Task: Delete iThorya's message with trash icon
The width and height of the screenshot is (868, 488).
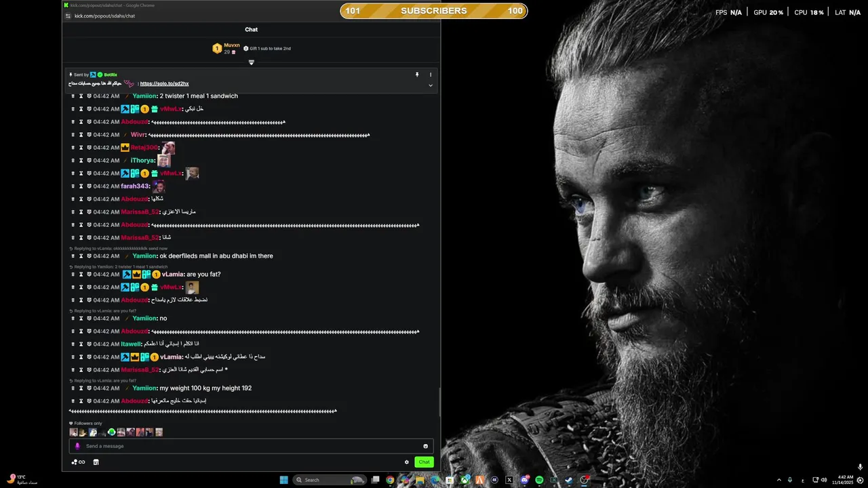Action: pyautogui.click(x=73, y=161)
